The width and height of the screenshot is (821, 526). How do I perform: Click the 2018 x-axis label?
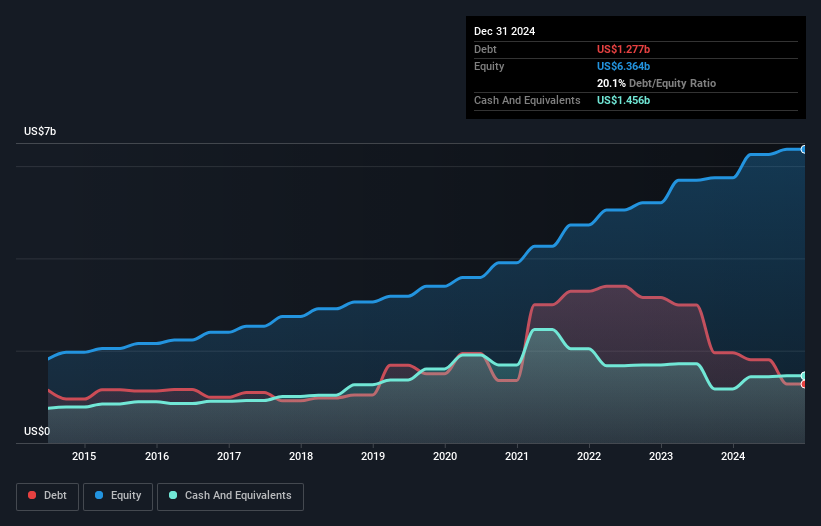(x=301, y=456)
